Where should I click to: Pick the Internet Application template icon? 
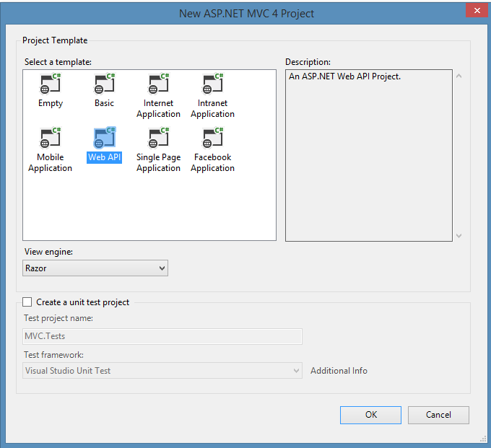coord(158,84)
